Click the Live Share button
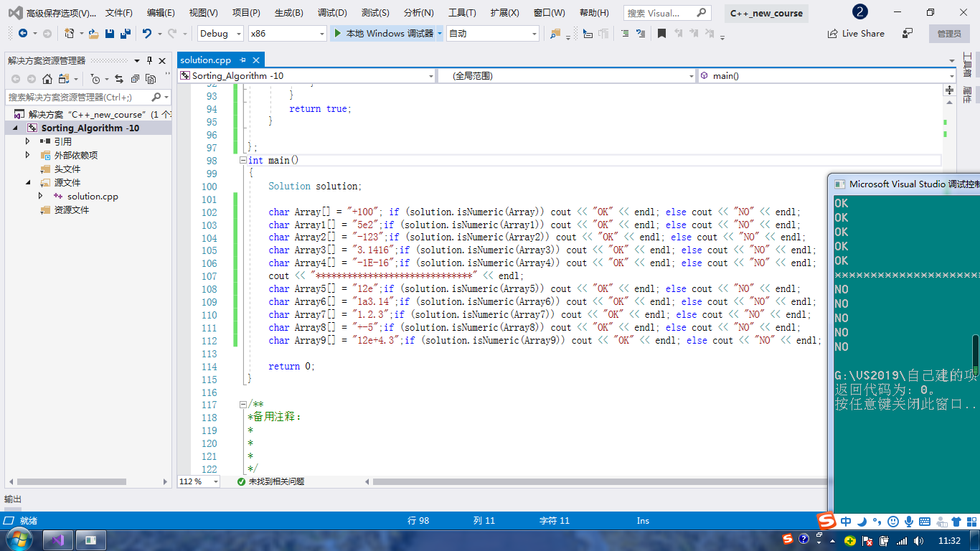This screenshot has height=551, width=980. (856, 33)
